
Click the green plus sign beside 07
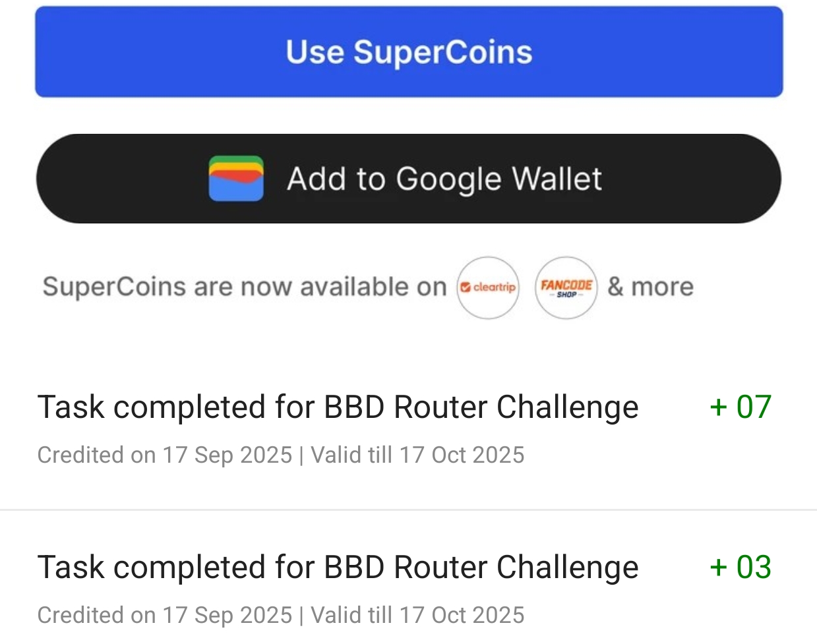[x=718, y=407]
